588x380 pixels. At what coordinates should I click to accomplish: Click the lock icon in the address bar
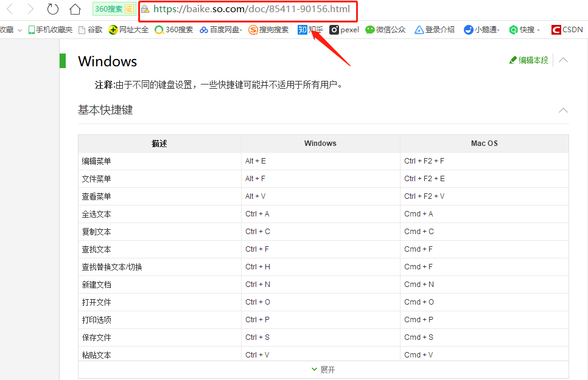pos(145,9)
